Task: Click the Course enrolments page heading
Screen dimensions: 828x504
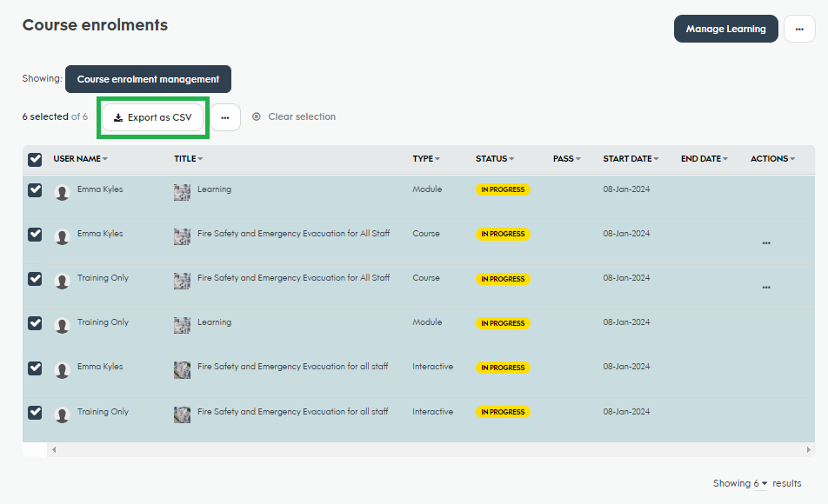Action: pos(95,25)
